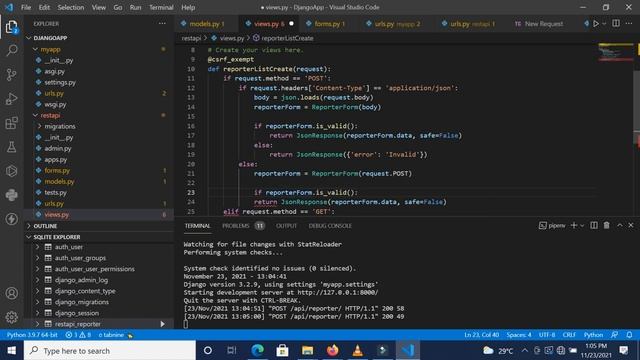Viewport: 640px width, 360px height.
Task: Open the Thunder Client lightning icon
Action: click(11, 219)
